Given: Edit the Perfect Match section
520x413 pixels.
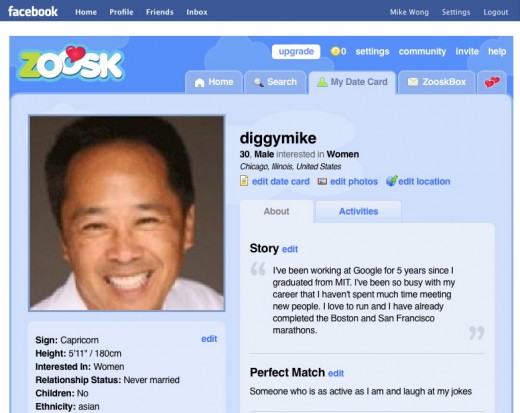Looking at the screenshot, I should click(336, 373).
